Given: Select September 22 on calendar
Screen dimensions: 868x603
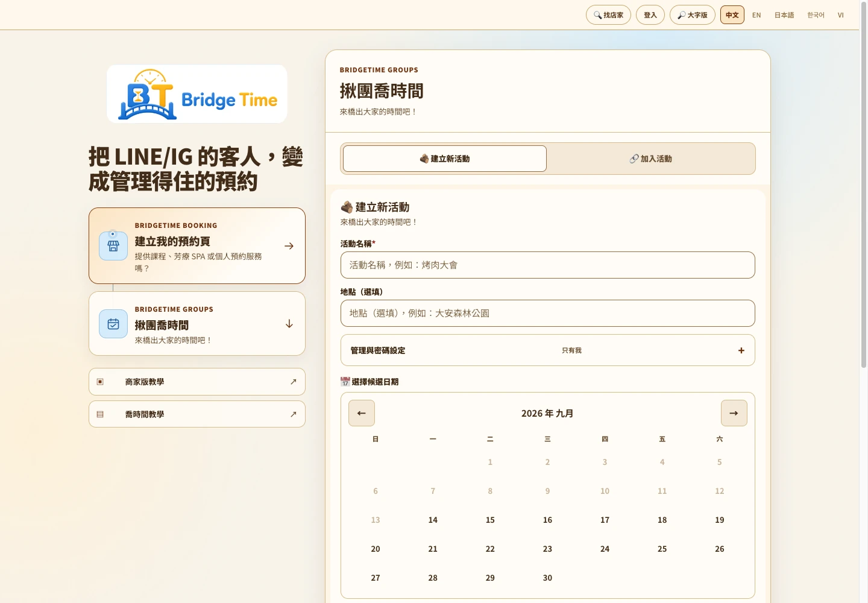Looking at the screenshot, I should coord(490,549).
